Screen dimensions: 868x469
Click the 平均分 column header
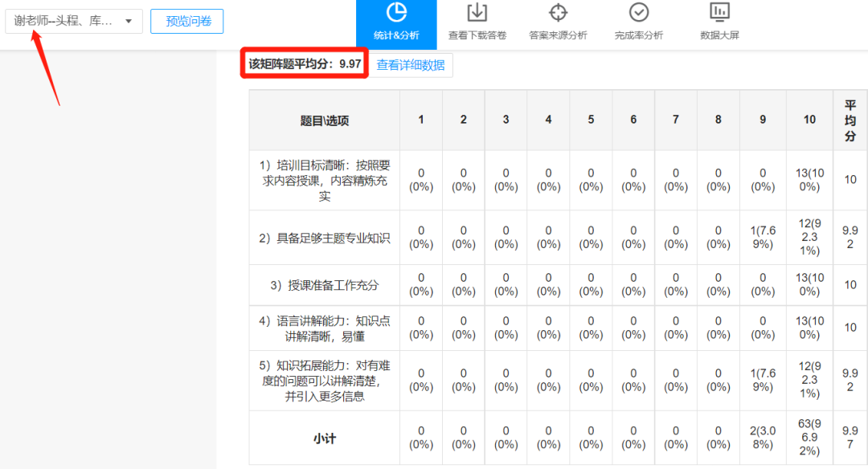click(x=850, y=120)
